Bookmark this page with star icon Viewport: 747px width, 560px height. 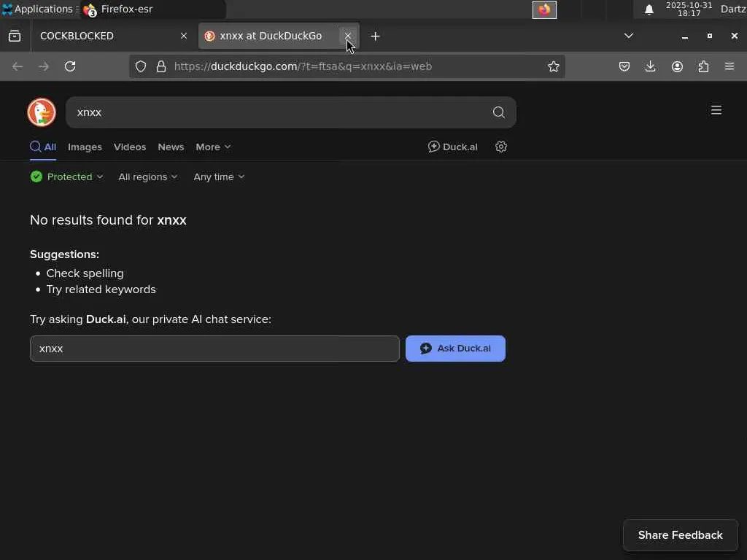[x=553, y=66]
